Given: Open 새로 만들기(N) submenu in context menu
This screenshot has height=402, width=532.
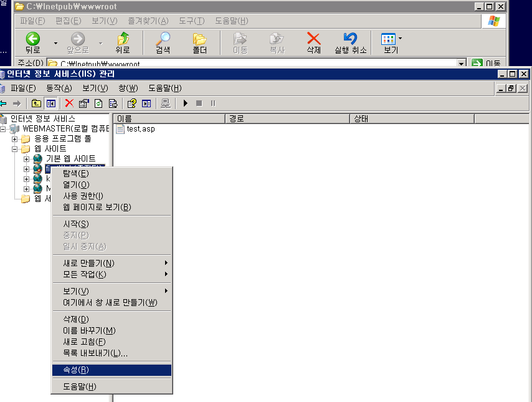Looking at the screenshot, I should pyautogui.click(x=112, y=263).
